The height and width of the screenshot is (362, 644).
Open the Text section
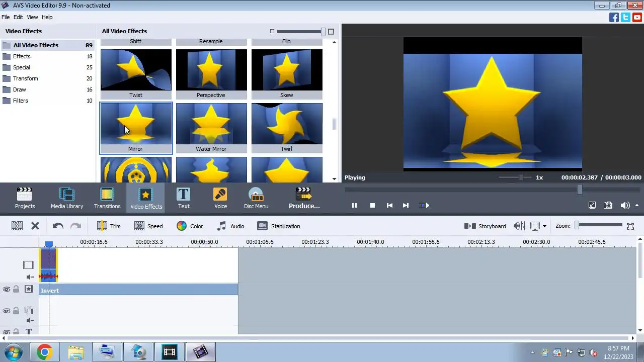coord(184,198)
